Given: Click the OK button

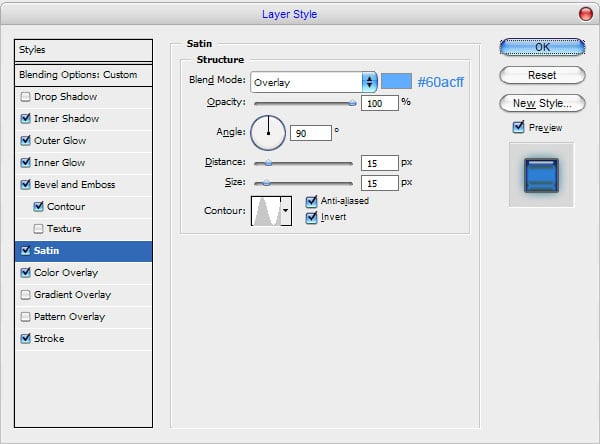Looking at the screenshot, I should (x=541, y=47).
